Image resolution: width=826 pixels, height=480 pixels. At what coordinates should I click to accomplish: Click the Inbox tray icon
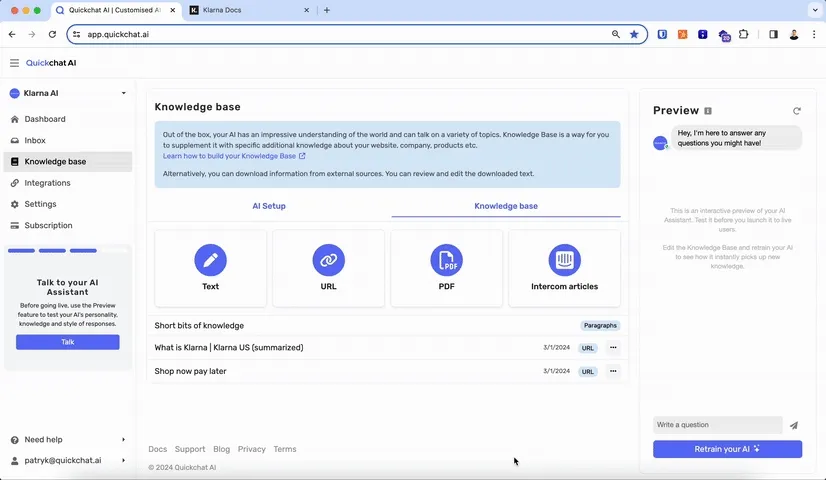coord(15,141)
